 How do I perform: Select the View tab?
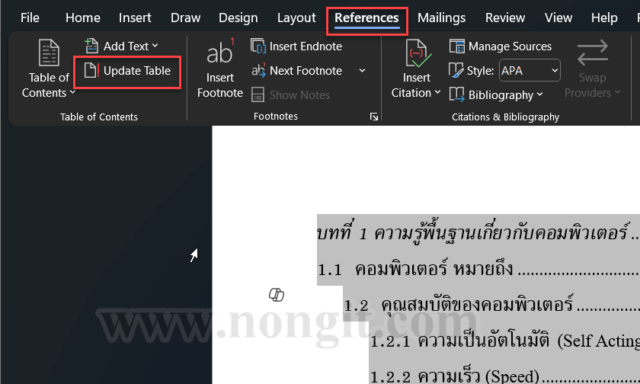click(558, 18)
